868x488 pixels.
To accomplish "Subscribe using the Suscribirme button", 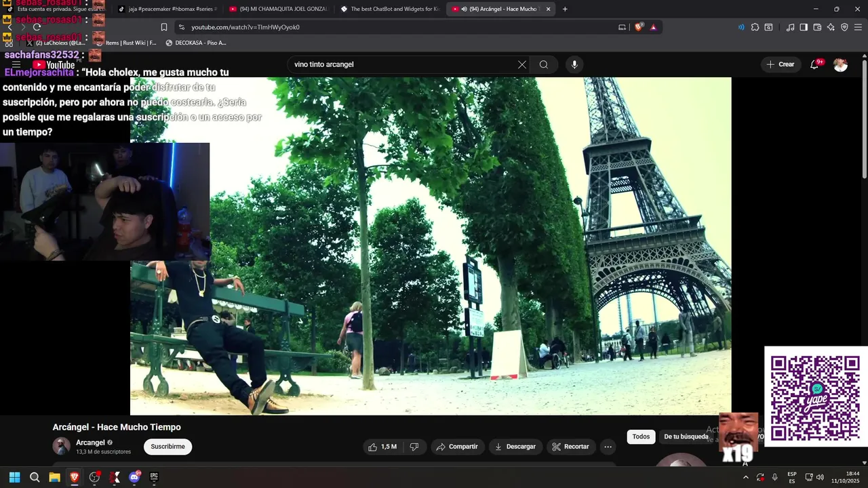I will (x=167, y=447).
